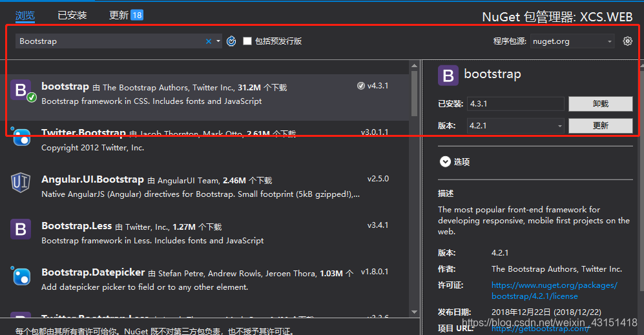Expand the 选项 options section
The width and height of the screenshot is (644, 335).
click(445, 162)
